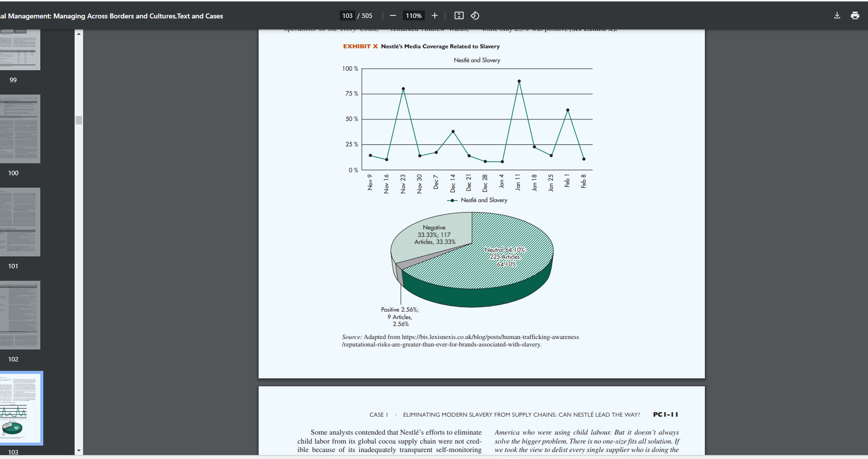The height and width of the screenshot is (459, 868).
Task: Click the 100 % axis label
Action: pos(350,69)
